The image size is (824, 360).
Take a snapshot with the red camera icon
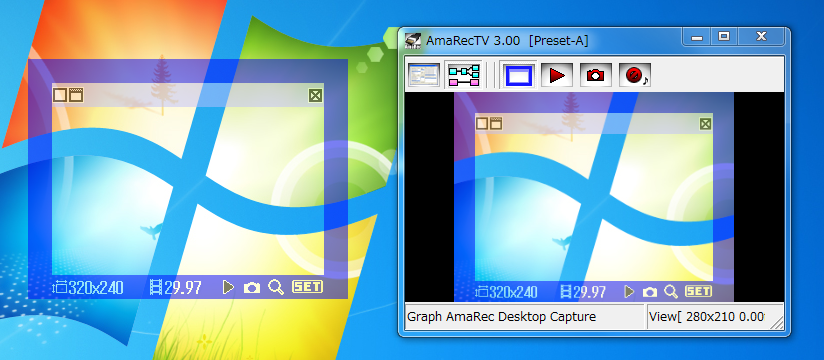[595, 76]
